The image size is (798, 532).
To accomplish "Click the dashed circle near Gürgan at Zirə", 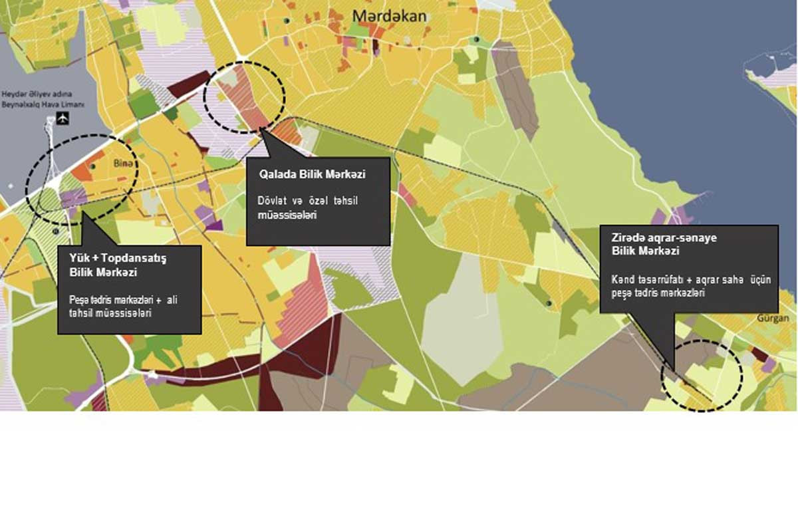I will coord(702,376).
